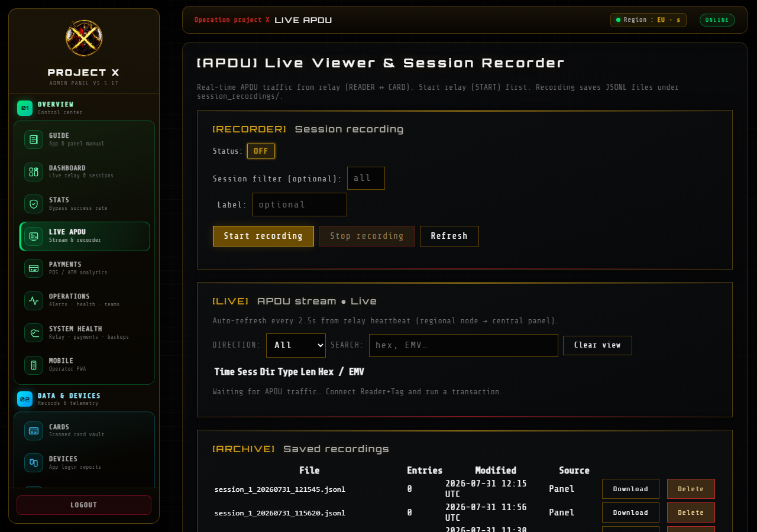Log out using the Logout button
Screen dimensions: 757x532
point(84,505)
